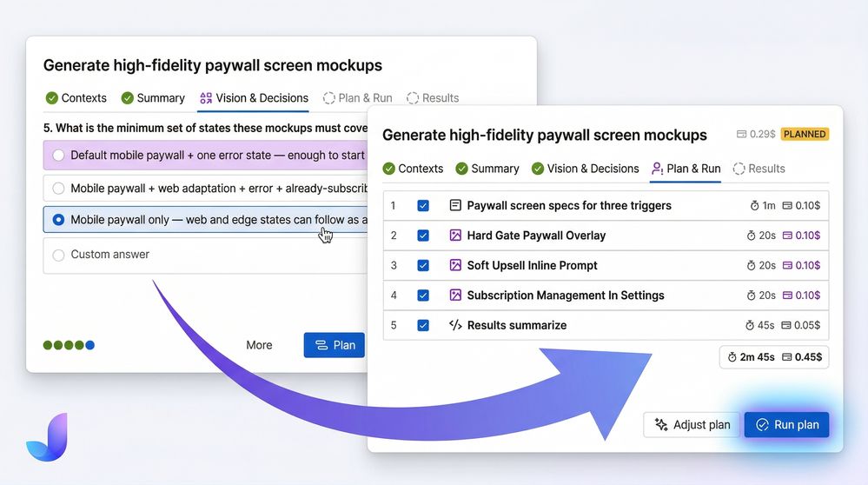
Task: Click the 2m 45s total time value
Action: coord(758,357)
